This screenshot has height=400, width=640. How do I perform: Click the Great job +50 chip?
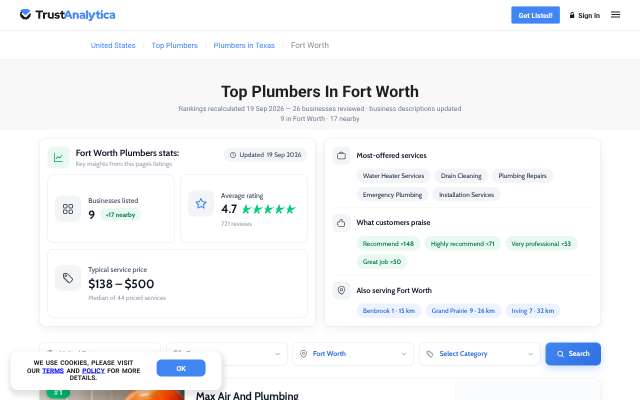pos(382,262)
